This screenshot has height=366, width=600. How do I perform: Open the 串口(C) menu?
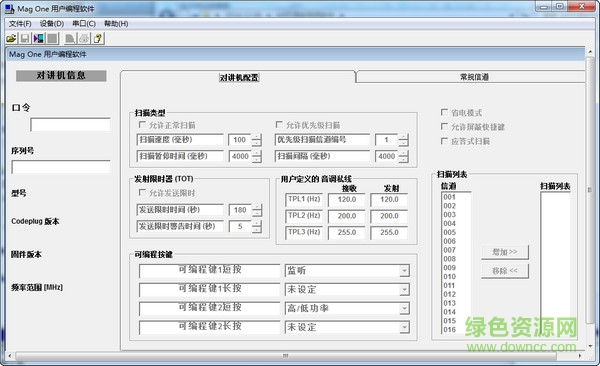84,24
